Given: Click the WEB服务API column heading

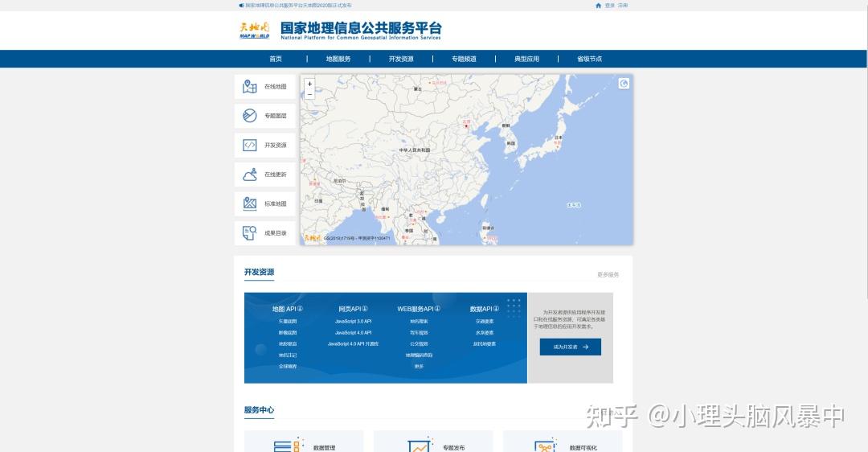Looking at the screenshot, I should click(416, 309).
